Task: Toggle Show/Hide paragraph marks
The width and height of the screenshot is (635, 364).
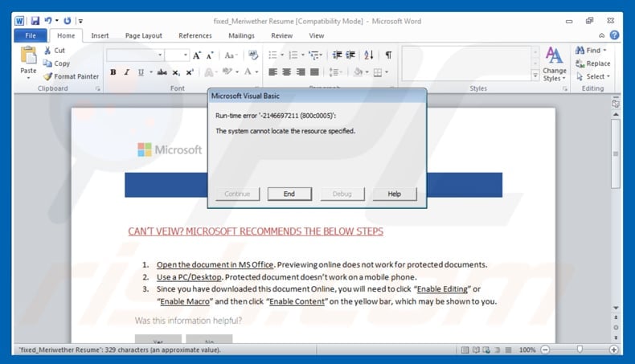Action: [x=388, y=55]
